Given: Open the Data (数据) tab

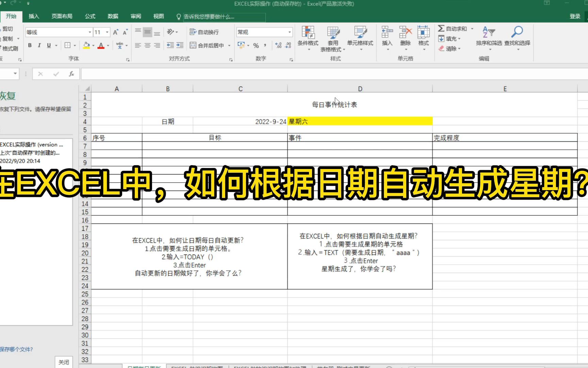Looking at the screenshot, I should pos(113,16).
